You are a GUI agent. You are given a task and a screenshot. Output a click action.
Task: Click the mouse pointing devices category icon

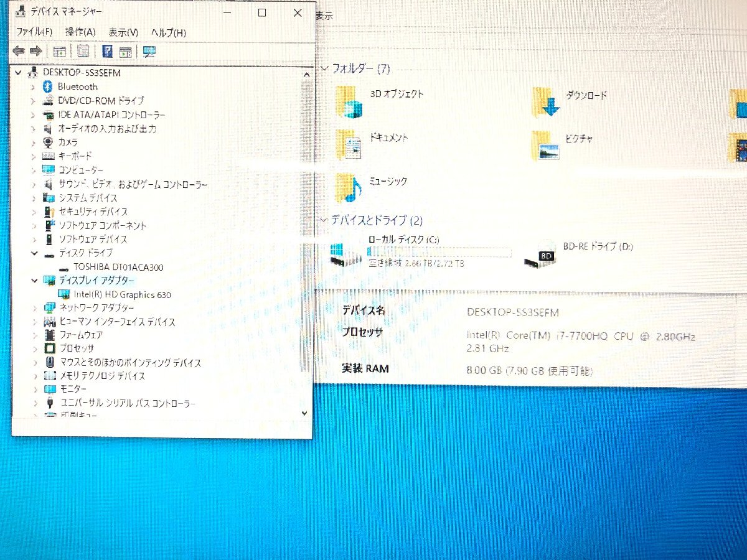tap(49, 362)
